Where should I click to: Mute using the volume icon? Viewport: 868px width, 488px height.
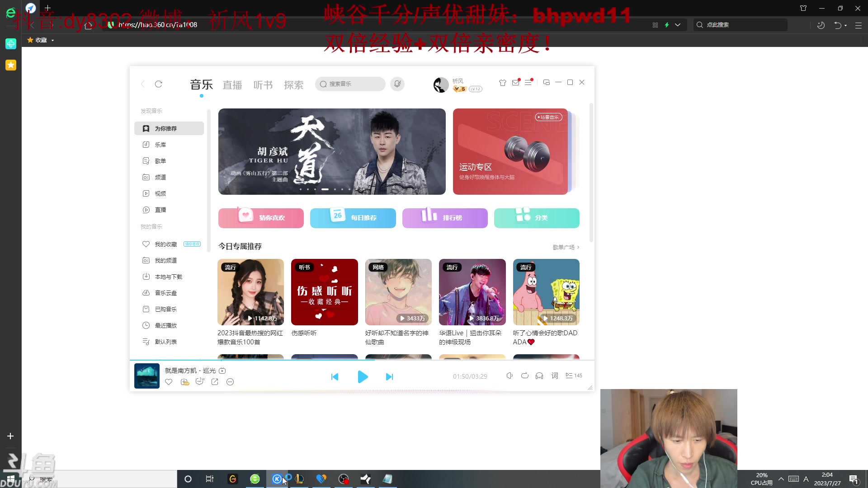[x=509, y=376]
